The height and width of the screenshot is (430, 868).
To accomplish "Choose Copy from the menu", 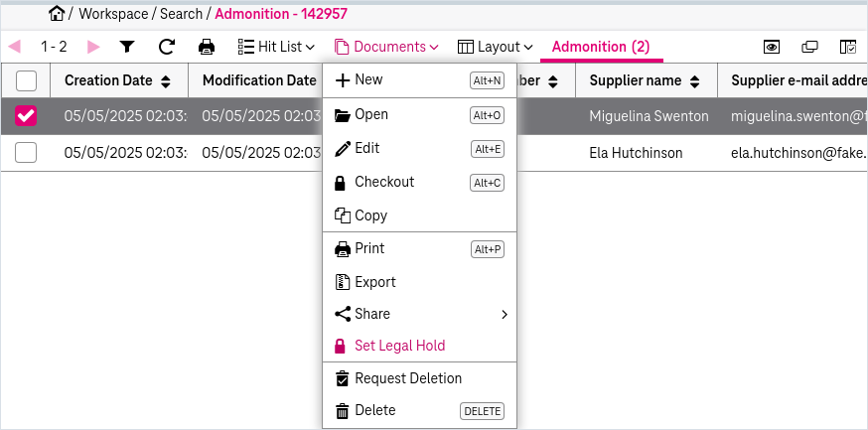I will (x=420, y=215).
